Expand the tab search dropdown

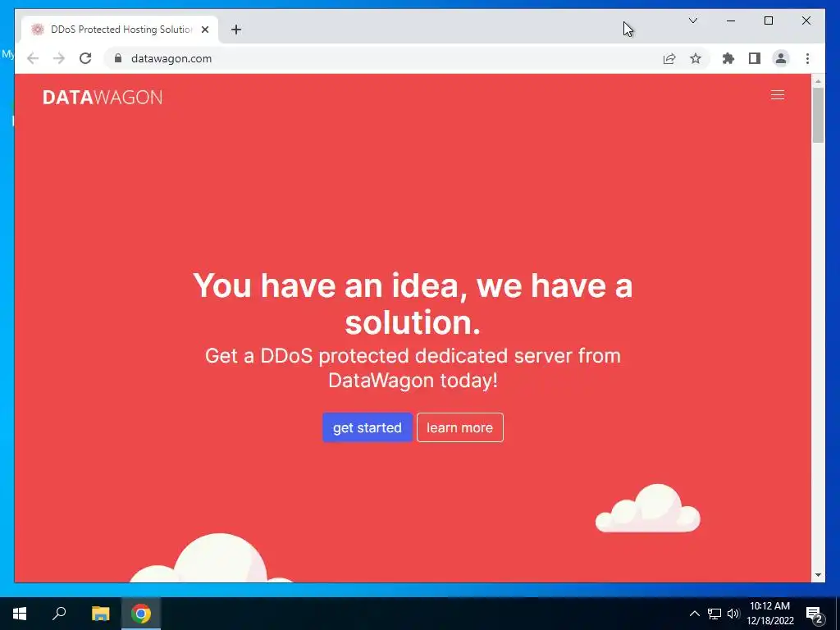click(x=692, y=21)
